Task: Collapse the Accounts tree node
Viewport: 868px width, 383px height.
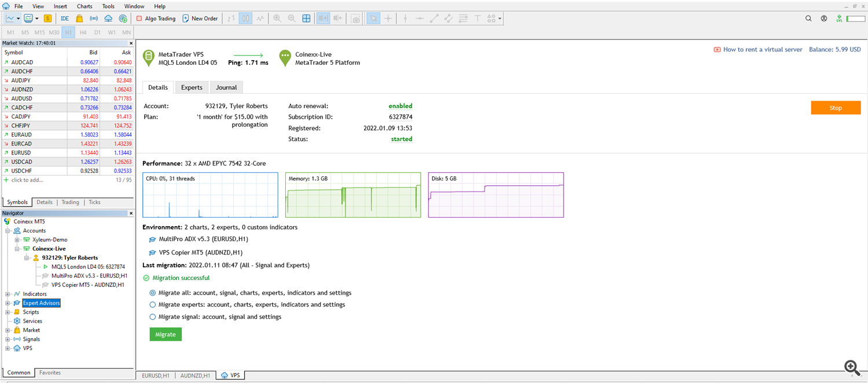Action: tap(8, 231)
